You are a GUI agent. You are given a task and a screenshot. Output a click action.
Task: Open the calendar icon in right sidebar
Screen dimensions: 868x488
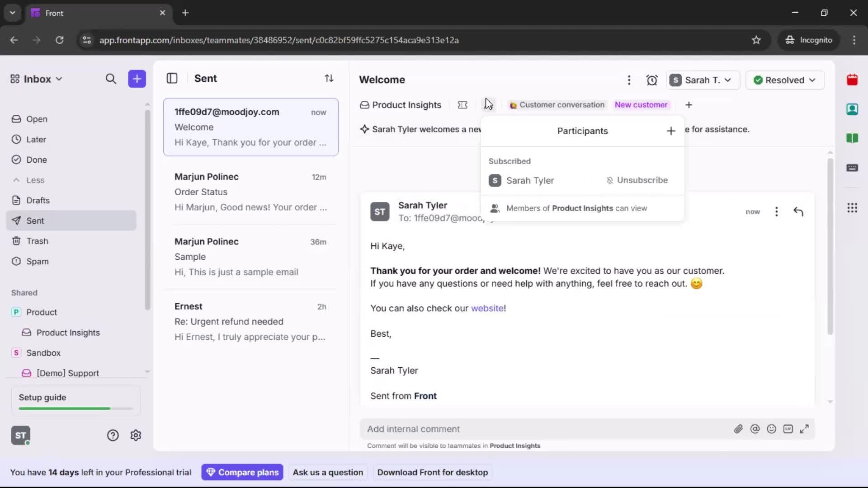coord(853,80)
